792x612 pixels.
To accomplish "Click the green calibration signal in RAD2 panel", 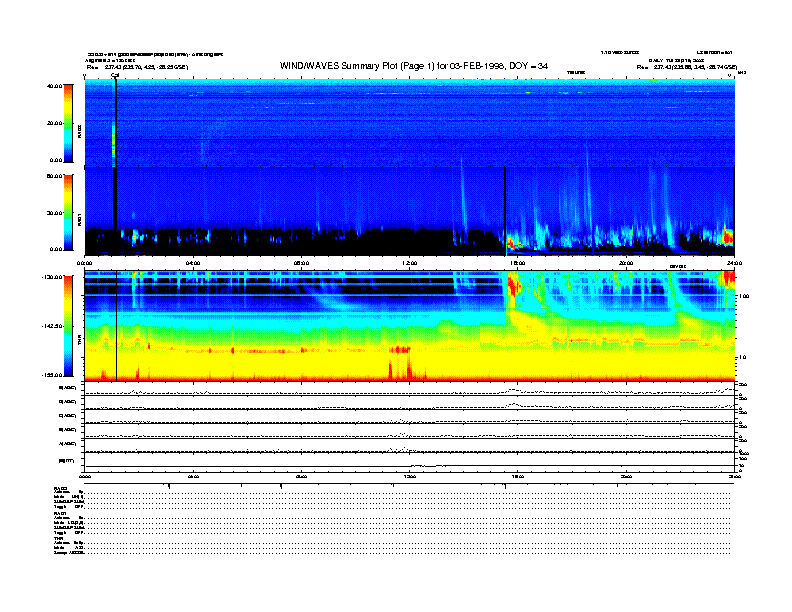I will [113, 141].
